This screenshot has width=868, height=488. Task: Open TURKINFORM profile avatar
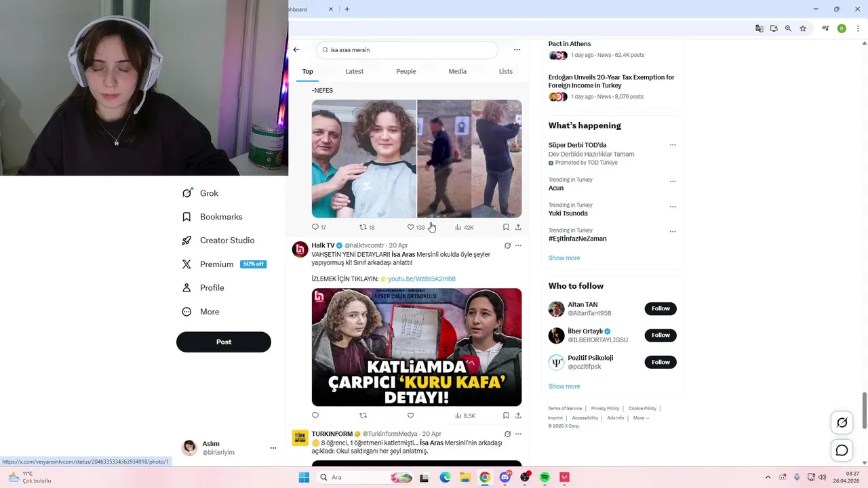pos(300,438)
